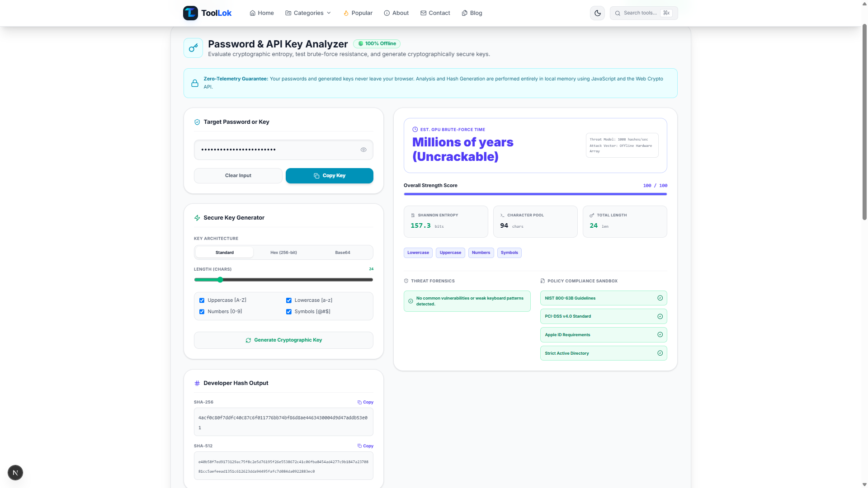Click the Lowercase tag chip
The width and height of the screenshot is (868, 488).
click(418, 253)
